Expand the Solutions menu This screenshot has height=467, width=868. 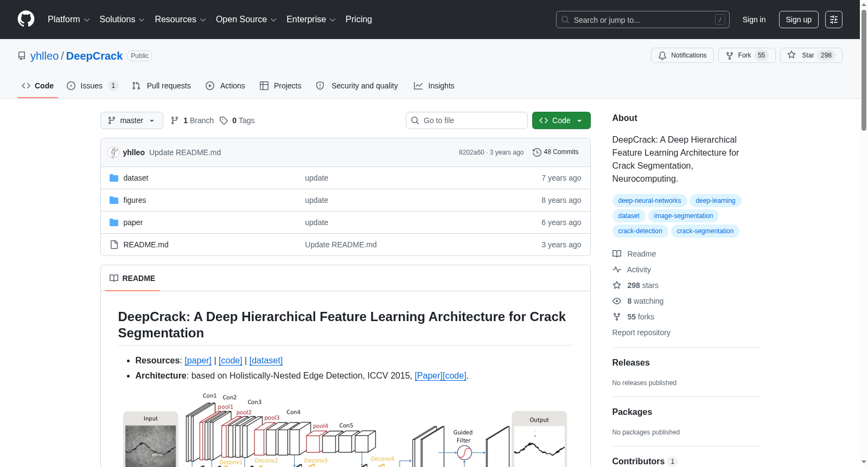coord(122,20)
